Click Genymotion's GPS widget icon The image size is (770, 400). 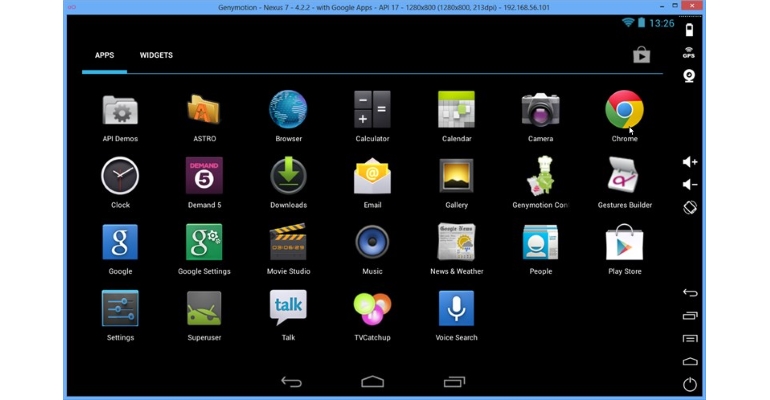click(689, 53)
